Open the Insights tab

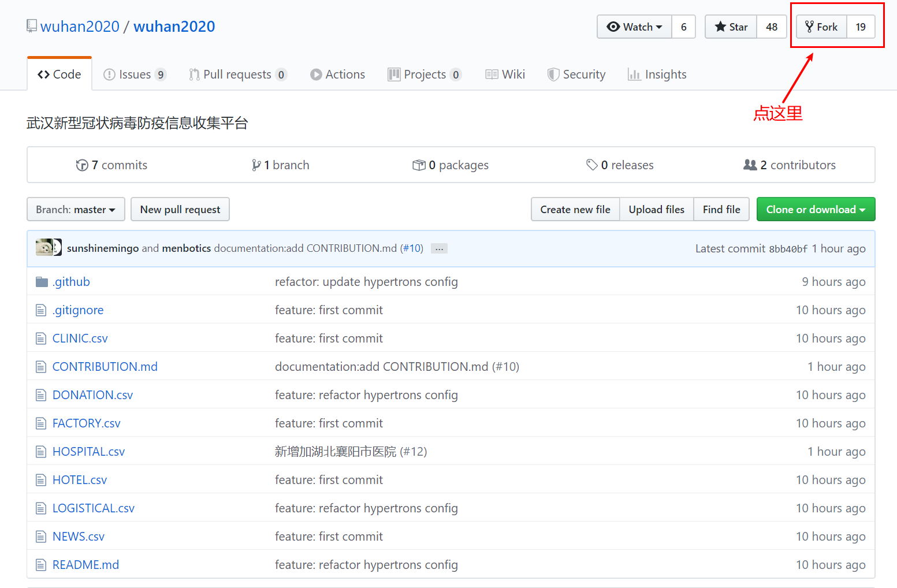[657, 75]
